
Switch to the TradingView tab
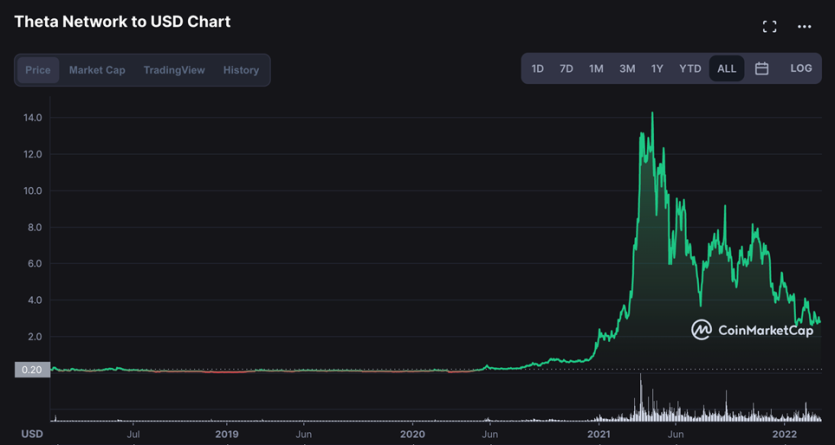tap(174, 70)
